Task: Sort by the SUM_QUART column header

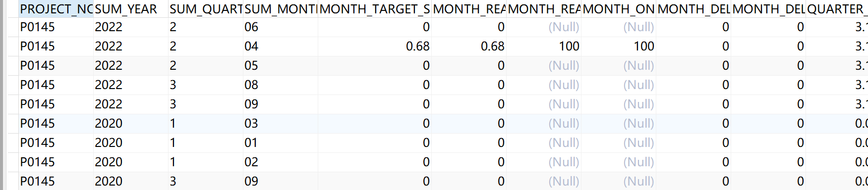Action: point(206,9)
